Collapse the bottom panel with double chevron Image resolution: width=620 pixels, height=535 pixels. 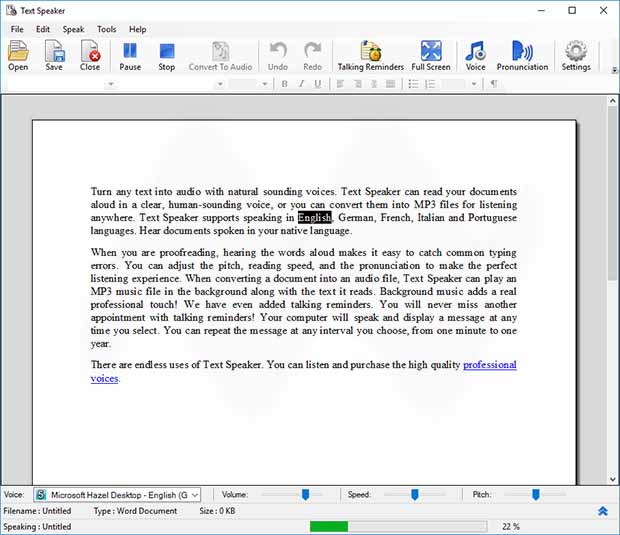tap(603, 511)
